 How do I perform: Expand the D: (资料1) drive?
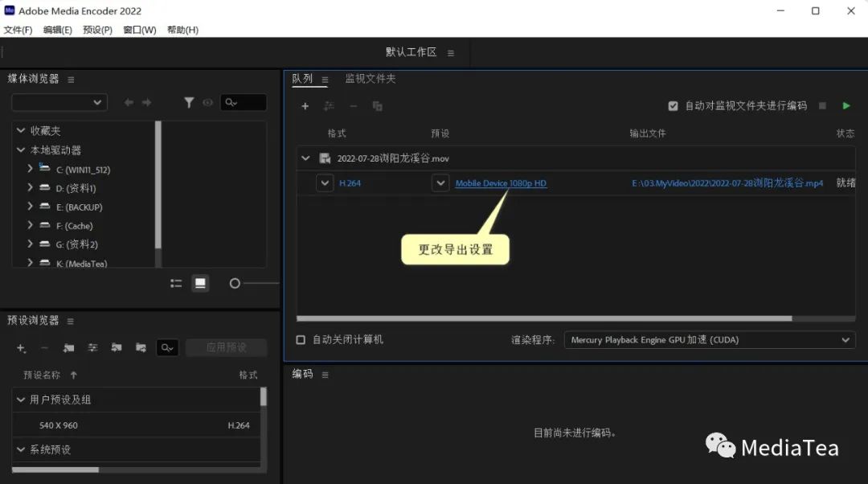[x=30, y=187]
